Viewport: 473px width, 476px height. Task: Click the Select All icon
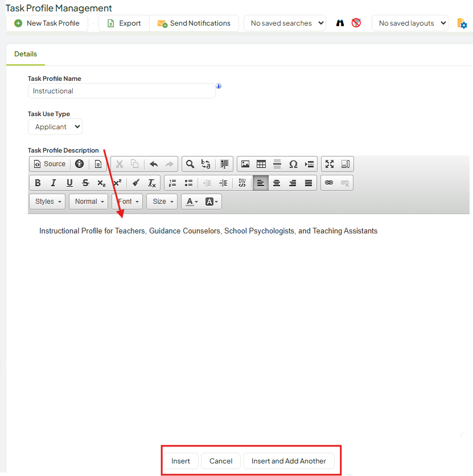[224, 164]
